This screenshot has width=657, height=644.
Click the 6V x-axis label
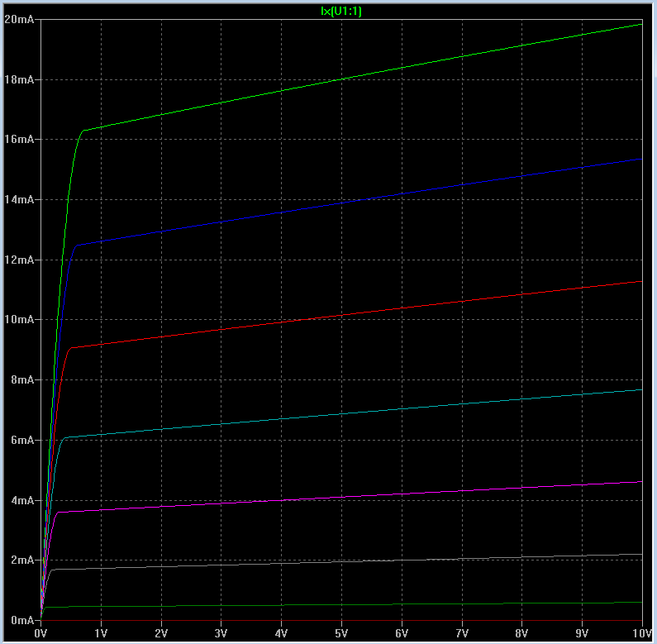coord(402,633)
